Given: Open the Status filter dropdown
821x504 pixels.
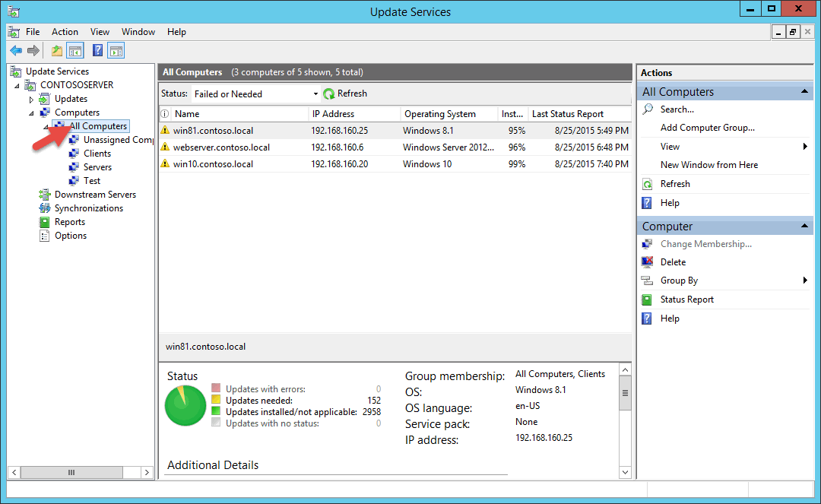Looking at the screenshot, I should pos(315,94).
